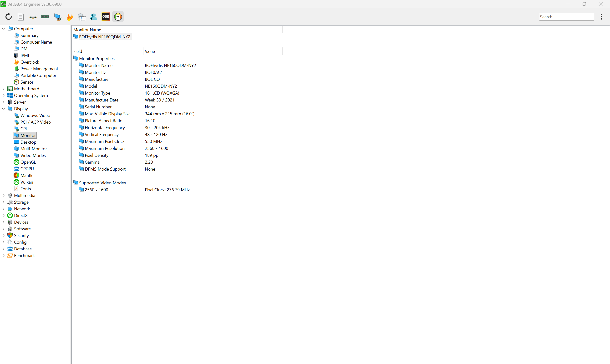This screenshot has height=364, width=610.
Task: Click the Field column header
Action: [78, 51]
